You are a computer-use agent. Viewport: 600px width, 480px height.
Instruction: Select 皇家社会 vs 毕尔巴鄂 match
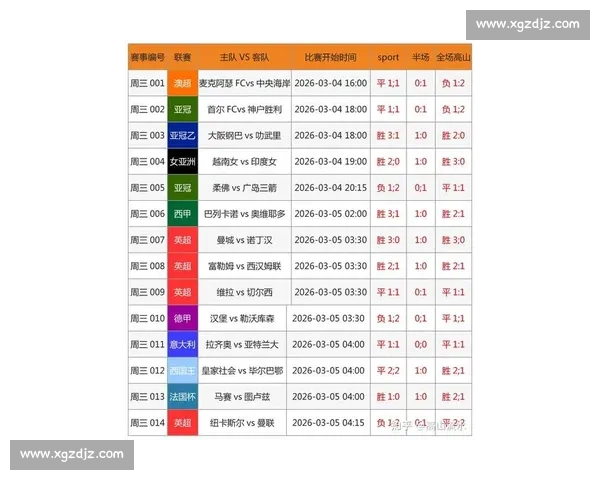[x=242, y=371]
